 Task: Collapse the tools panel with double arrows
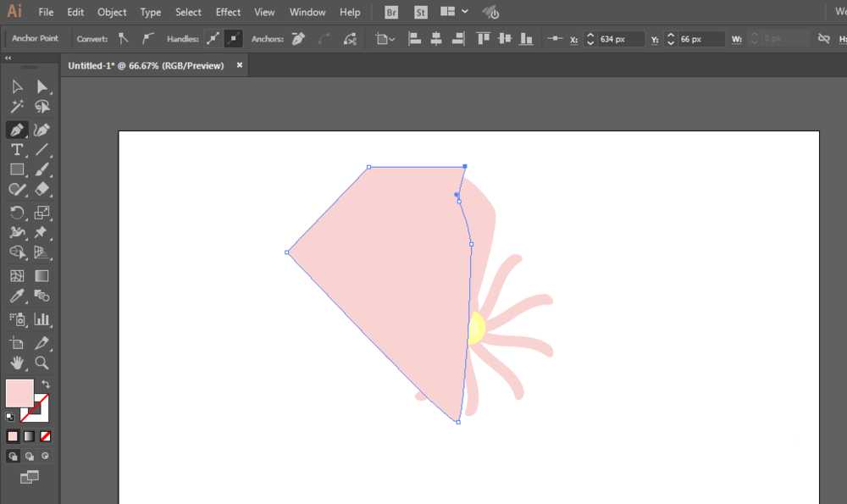(x=8, y=58)
